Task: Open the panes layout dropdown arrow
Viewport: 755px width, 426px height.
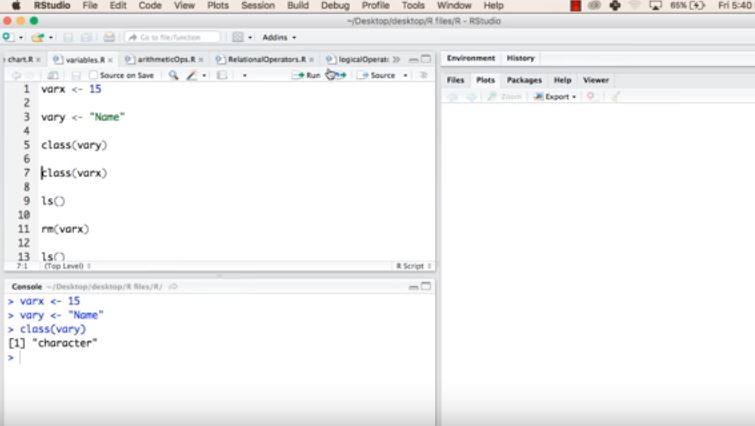Action: [250, 38]
